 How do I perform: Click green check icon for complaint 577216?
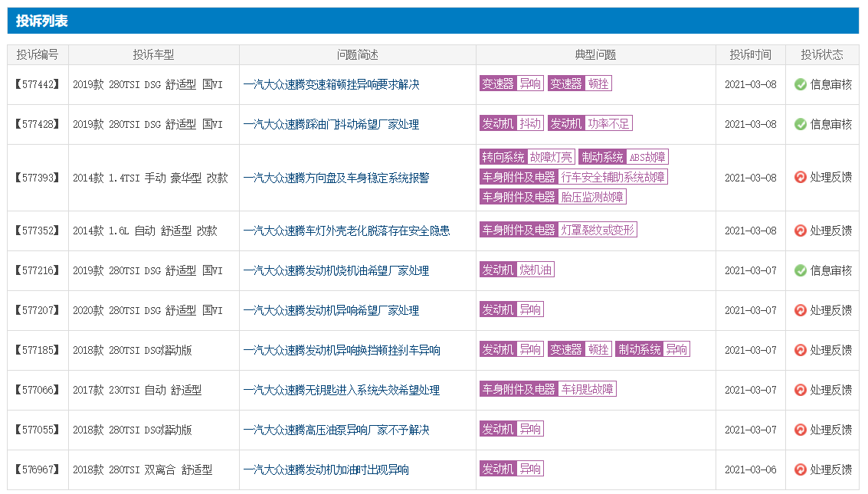pyautogui.click(x=801, y=270)
